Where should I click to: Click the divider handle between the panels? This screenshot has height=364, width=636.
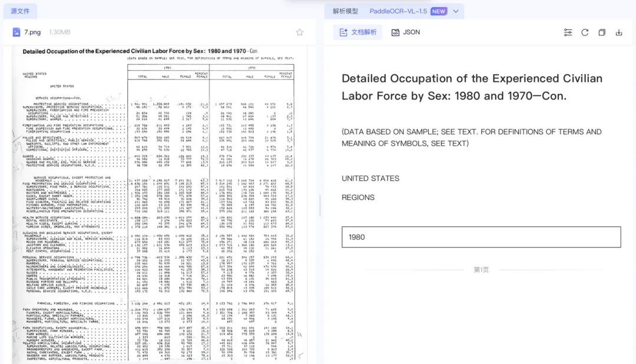click(320, 205)
